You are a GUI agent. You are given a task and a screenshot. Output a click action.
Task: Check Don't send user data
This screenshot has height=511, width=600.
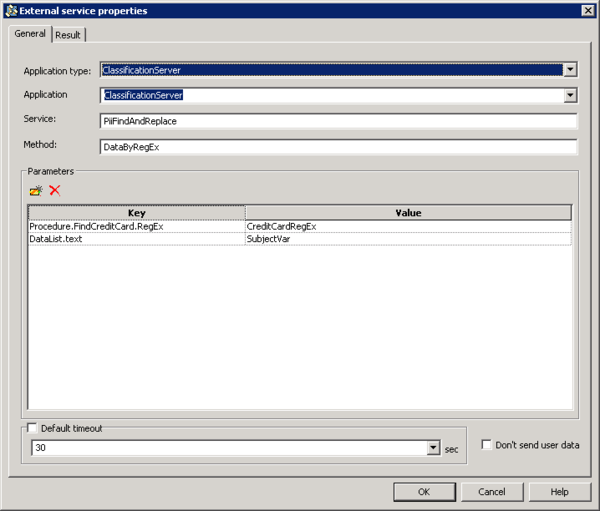pos(486,445)
